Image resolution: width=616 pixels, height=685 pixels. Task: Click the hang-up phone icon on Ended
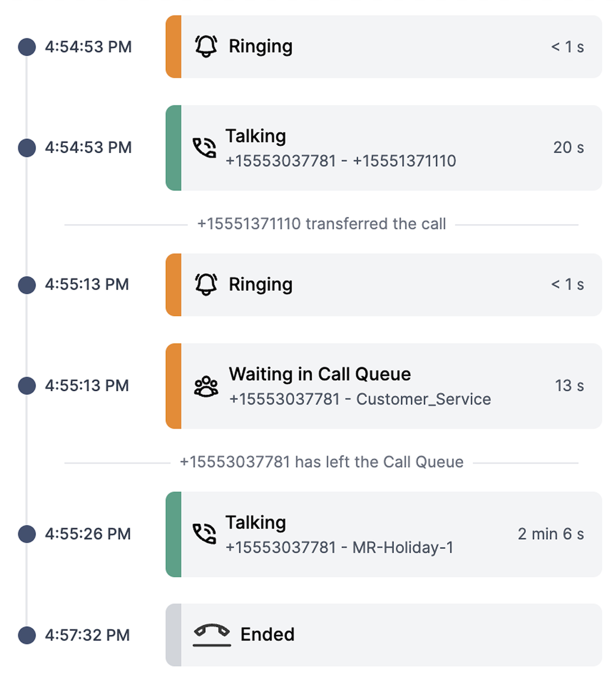pos(212,634)
